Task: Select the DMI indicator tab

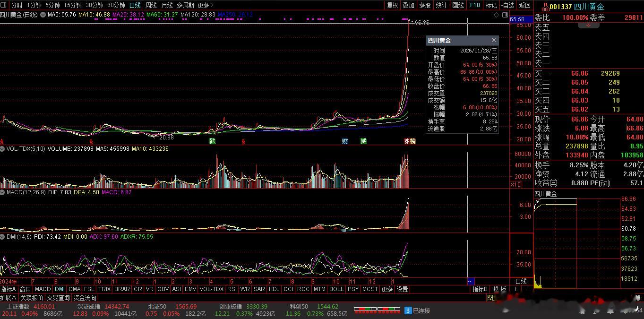Action: pos(60,289)
